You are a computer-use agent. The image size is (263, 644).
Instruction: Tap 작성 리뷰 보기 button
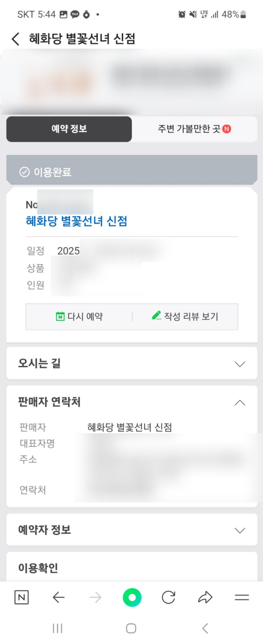tap(185, 316)
